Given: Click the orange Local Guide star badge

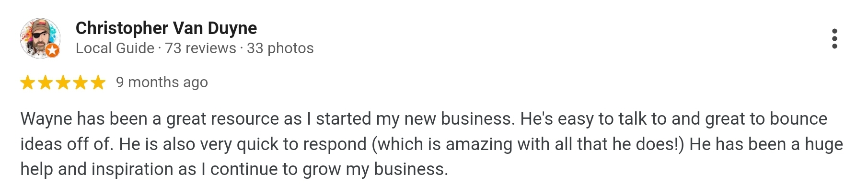Looking at the screenshot, I should [x=53, y=50].
